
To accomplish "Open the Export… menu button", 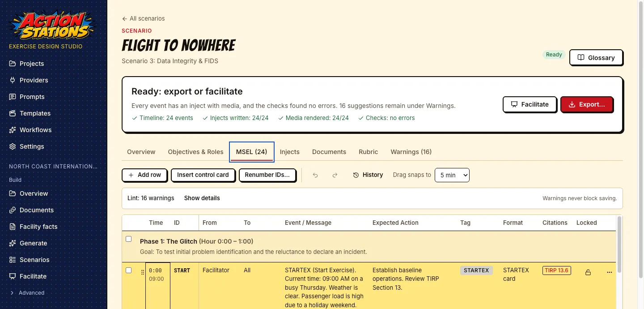I will [587, 104].
